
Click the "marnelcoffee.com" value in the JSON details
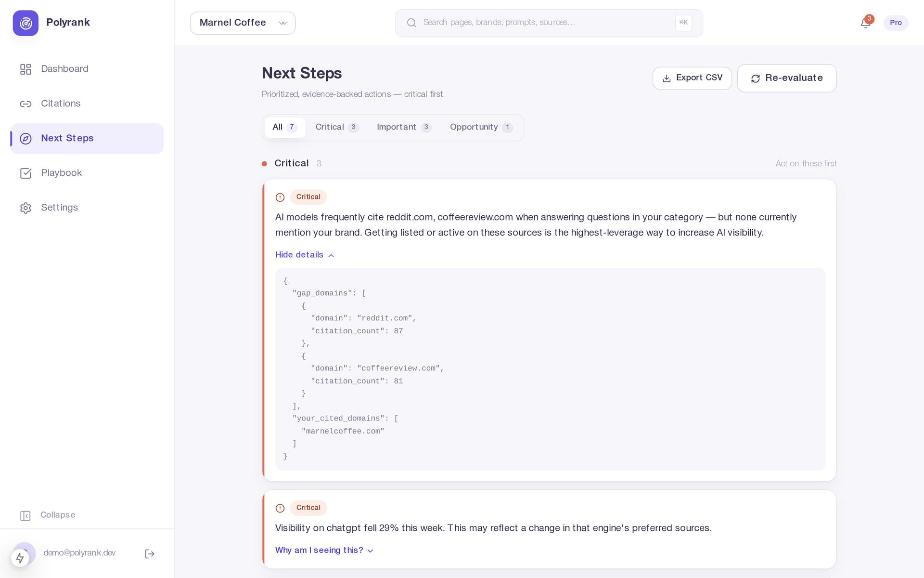click(343, 431)
